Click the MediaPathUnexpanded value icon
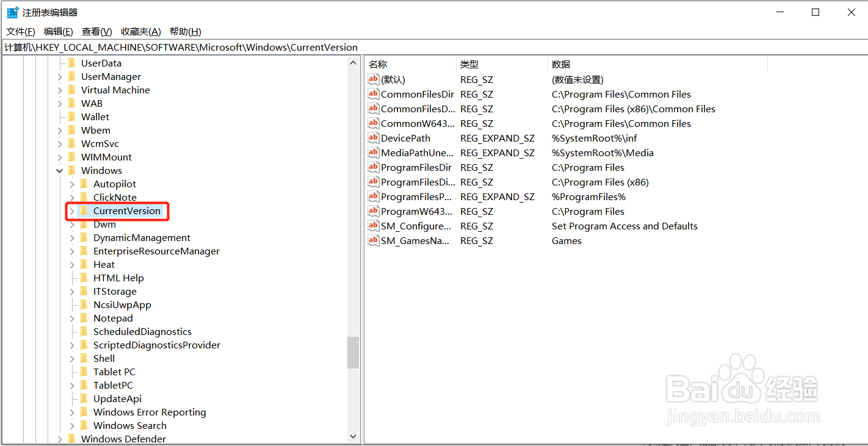868x446 pixels. click(374, 153)
